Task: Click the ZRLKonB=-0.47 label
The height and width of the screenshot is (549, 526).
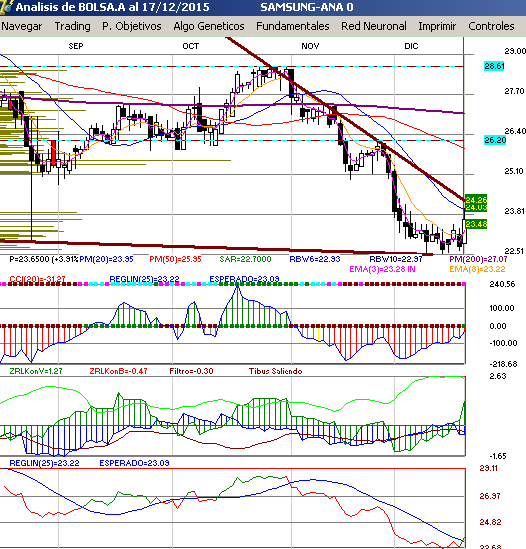Action: click(118, 371)
